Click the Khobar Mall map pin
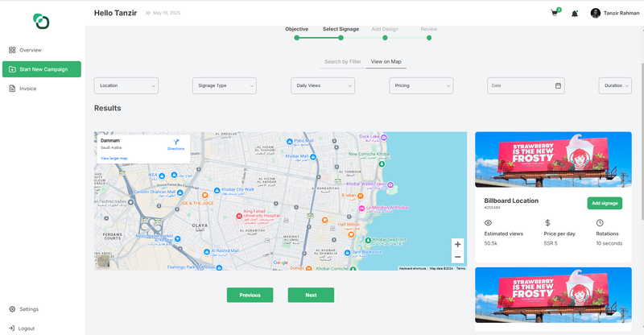This screenshot has width=644, height=335. coord(313,157)
